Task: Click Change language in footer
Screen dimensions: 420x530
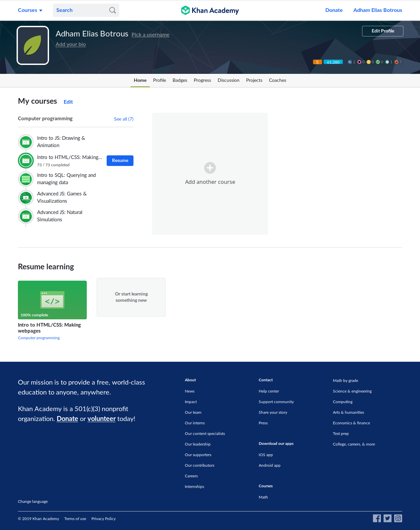Action: (x=33, y=502)
